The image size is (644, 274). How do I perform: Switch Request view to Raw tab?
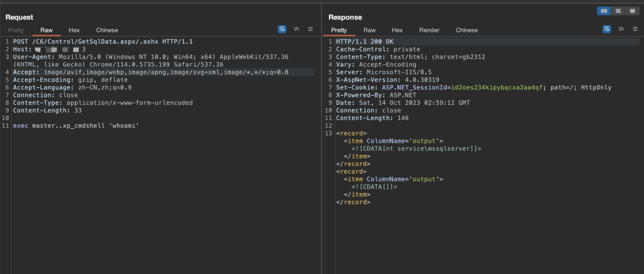(47, 30)
